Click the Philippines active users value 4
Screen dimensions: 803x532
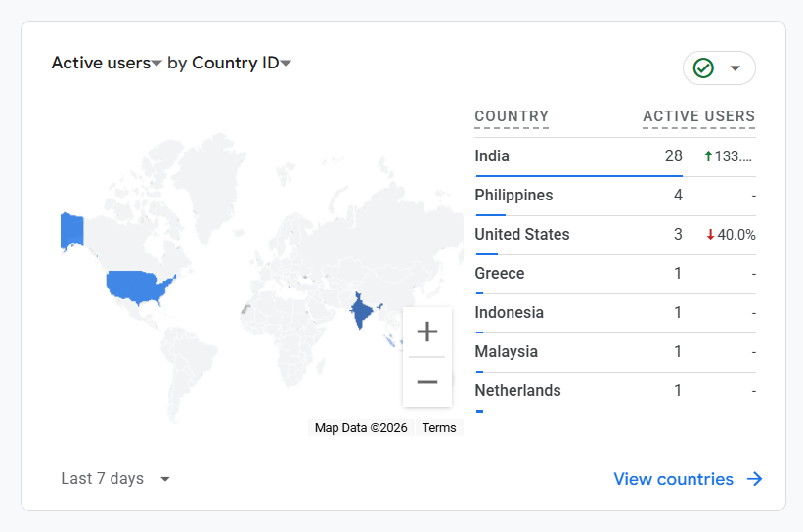tap(678, 195)
